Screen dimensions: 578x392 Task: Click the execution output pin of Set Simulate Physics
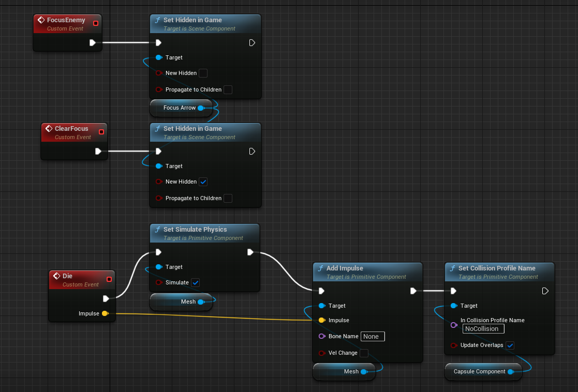(250, 252)
